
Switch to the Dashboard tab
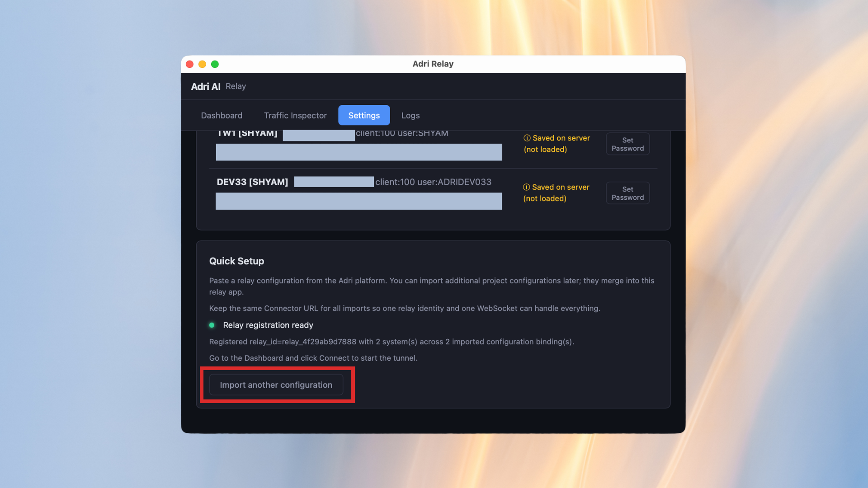pos(222,115)
